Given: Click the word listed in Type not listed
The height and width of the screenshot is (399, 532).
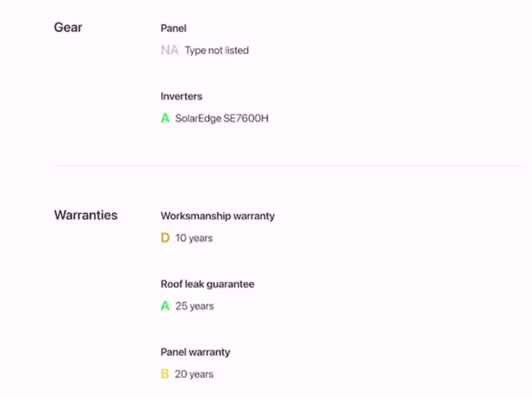Looking at the screenshot, I should pos(237,51).
